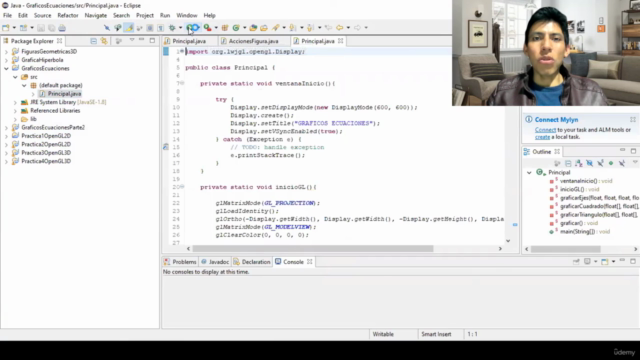640x360 pixels.
Task: Click the editor horizontal scrollbar thumb
Action: coord(313,249)
